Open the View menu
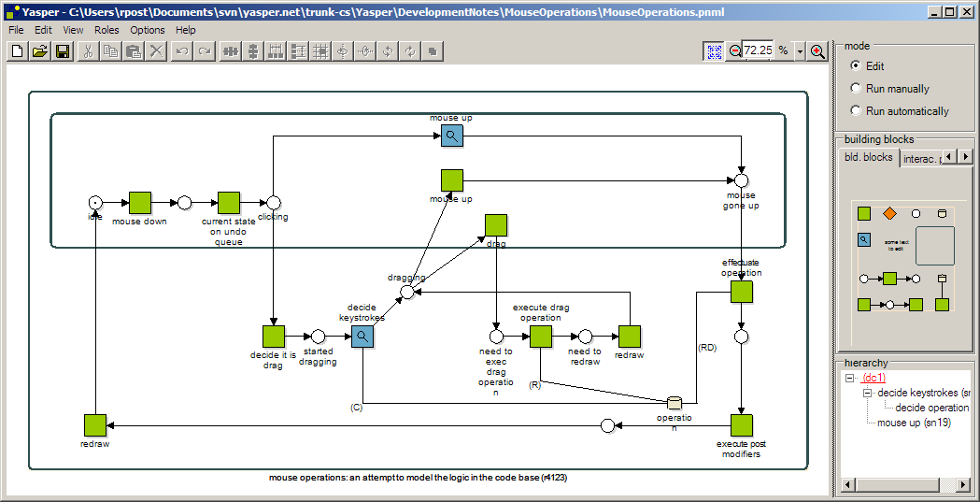The width and height of the screenshot is (980, 502). pos(73,30)
